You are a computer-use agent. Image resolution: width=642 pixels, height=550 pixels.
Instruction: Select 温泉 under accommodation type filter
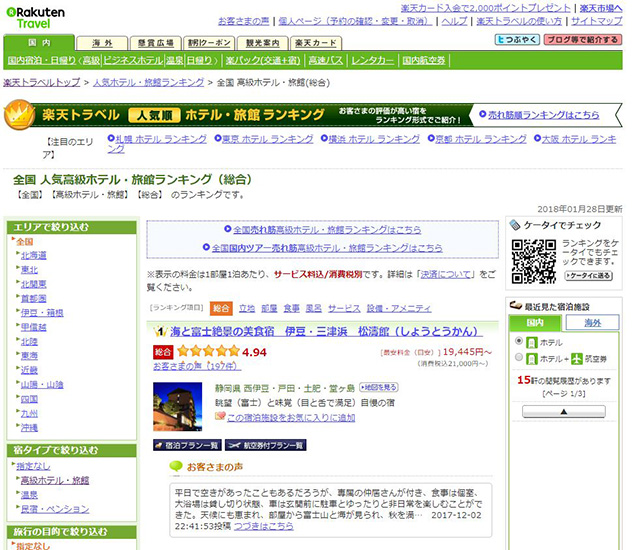coord(32,494)
